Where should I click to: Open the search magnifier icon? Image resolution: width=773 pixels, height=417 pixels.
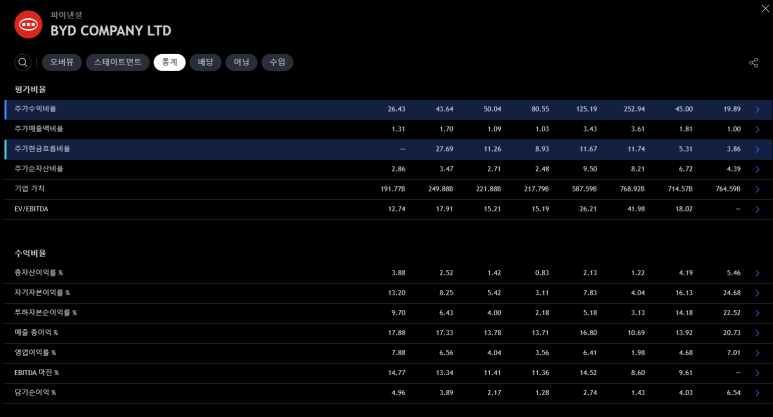[23, 62]
